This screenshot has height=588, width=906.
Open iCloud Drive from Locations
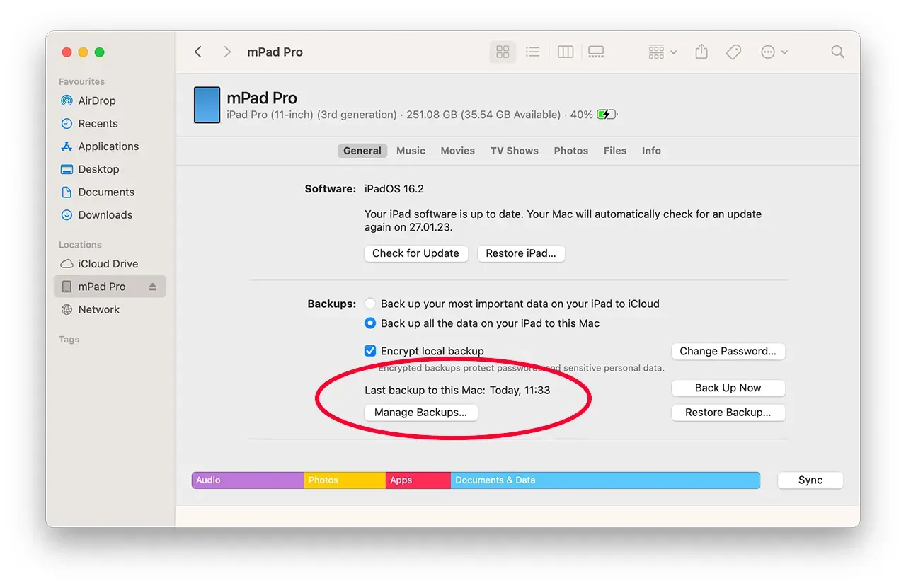click(106, 263)
